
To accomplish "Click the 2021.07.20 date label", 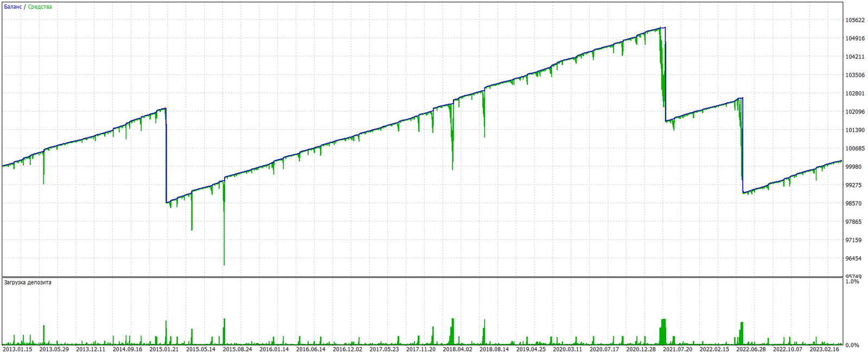I will [x=678, y=349].
